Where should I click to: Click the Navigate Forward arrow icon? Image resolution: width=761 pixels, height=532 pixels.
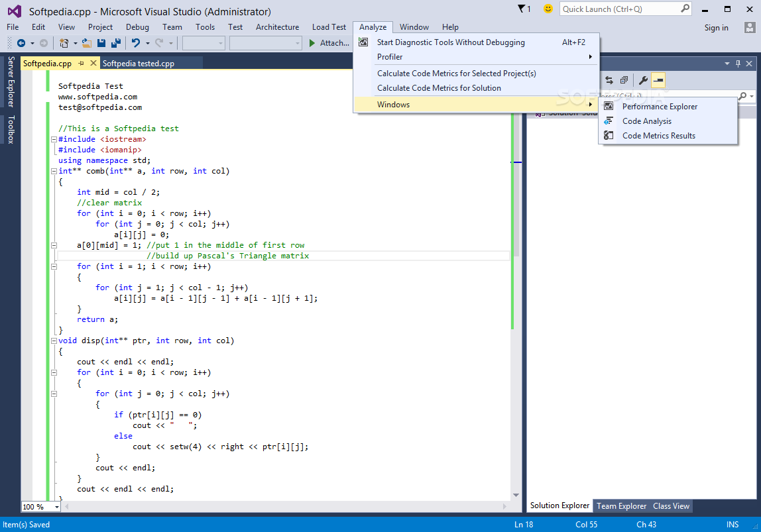click(x=44, y=43)
